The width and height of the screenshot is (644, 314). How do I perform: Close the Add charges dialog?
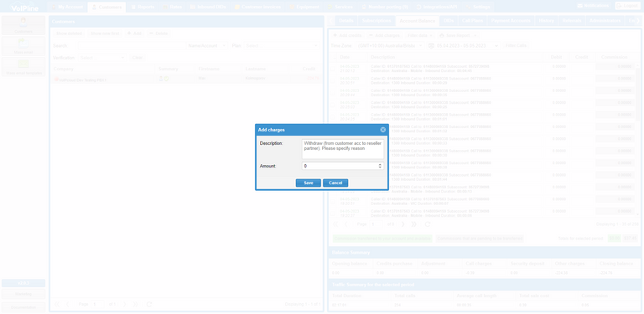point(382,130)
